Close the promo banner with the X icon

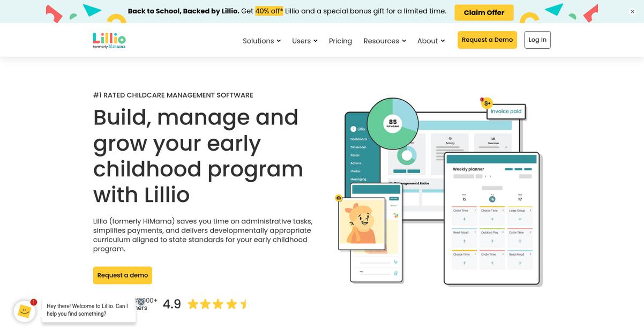[x=632, y=12]
